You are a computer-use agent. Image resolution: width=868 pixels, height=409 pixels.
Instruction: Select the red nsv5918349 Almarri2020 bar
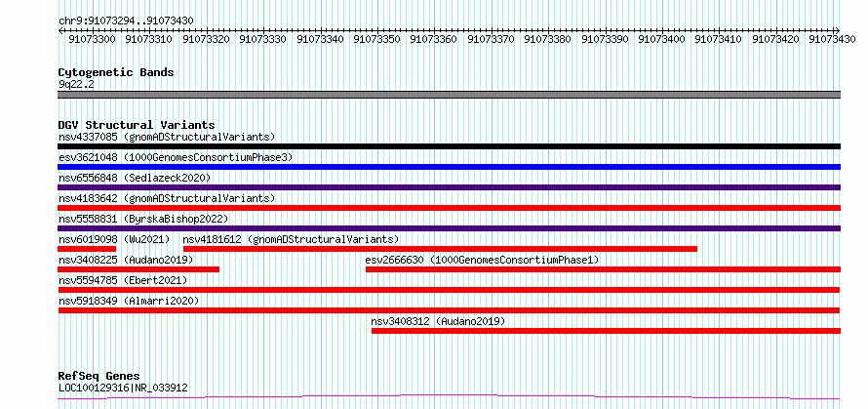(449, 310)
